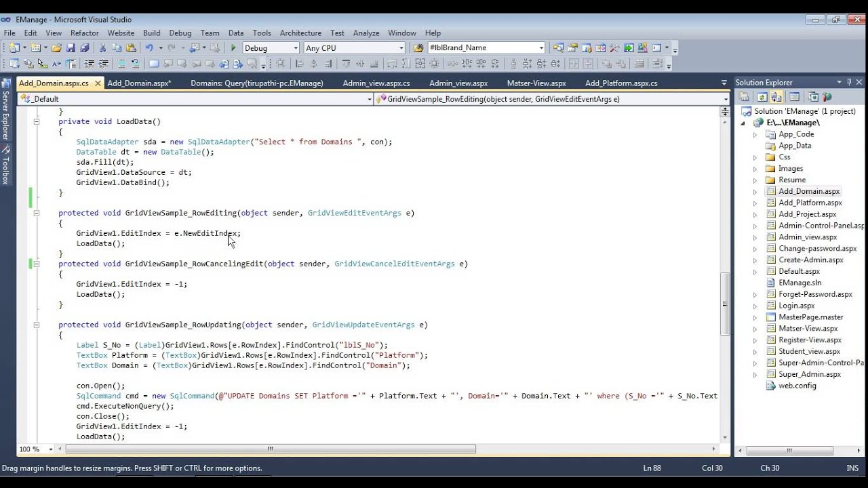Collapse the GridViewSample_RowUpdating method outline
The height and width of the screenshot is (488, 868).
click(x=37, y=325)
